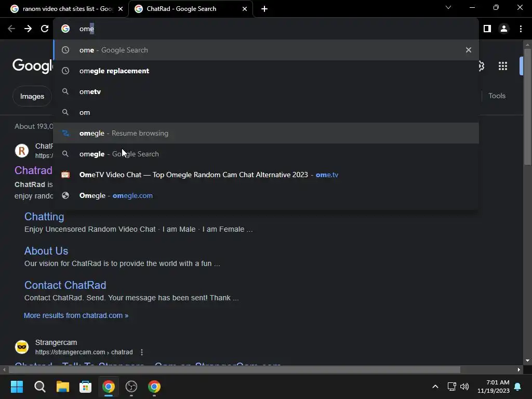Close the 'ChatRad - Google Search' tab
This screenshot has height=399, width=532.
coord(245,9)
